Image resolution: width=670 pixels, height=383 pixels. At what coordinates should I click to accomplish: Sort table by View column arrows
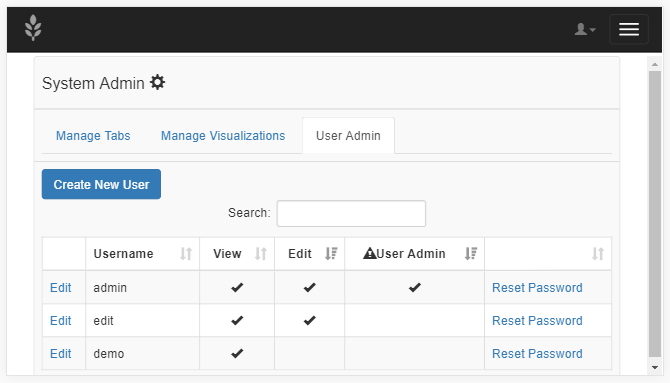pos(261,253)
